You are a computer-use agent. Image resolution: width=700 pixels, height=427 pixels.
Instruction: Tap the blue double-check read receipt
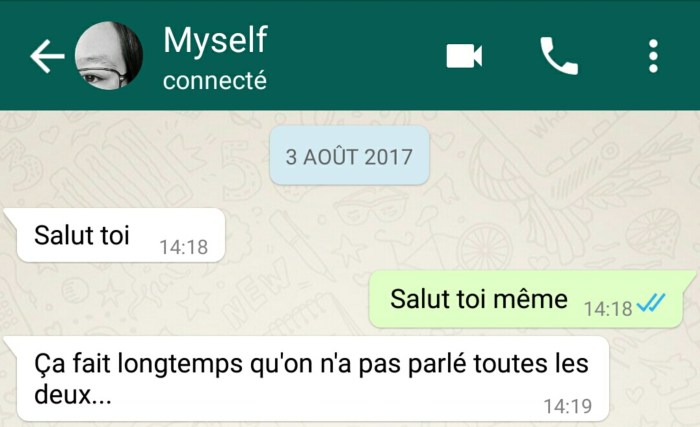[x=650, y=303]
